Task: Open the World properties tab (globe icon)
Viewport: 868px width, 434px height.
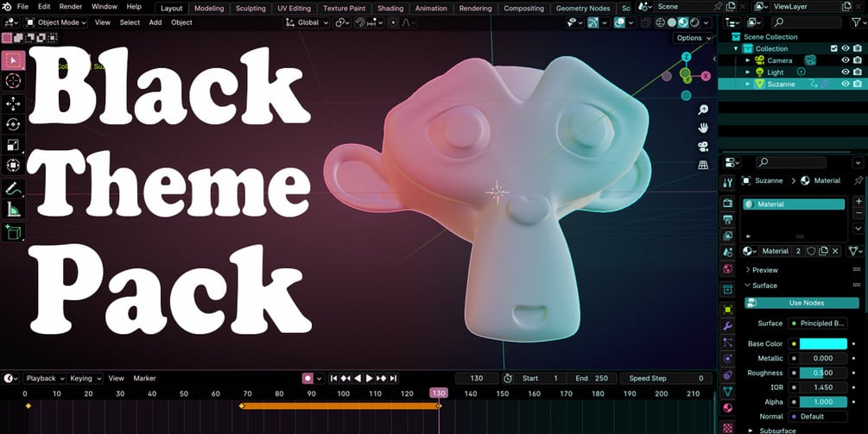Action: click(x=728, y=269)
